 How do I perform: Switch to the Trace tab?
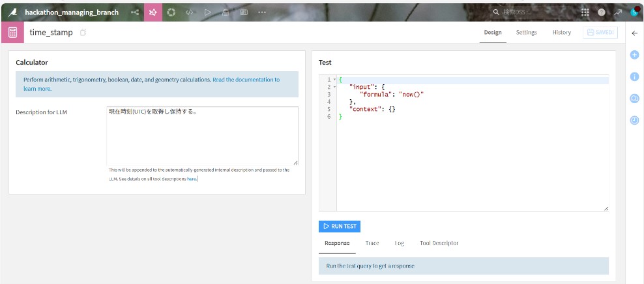coord(372,243)
